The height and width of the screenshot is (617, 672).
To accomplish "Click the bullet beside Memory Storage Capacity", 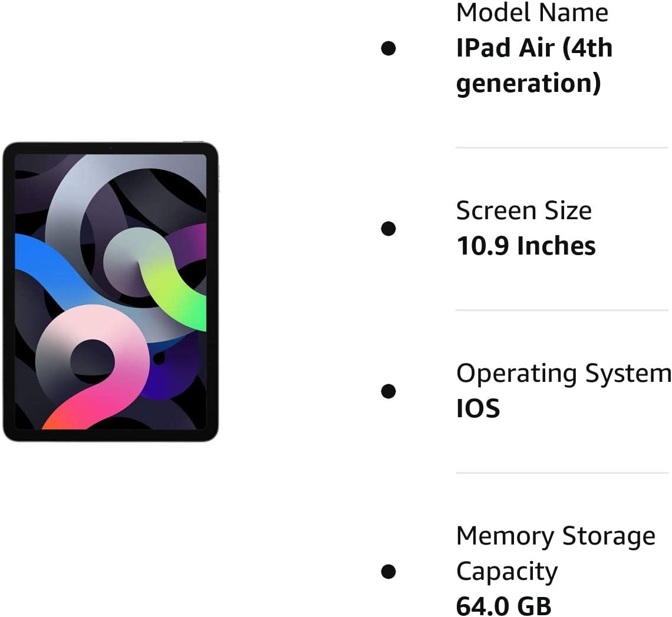I will click(388, 572).
